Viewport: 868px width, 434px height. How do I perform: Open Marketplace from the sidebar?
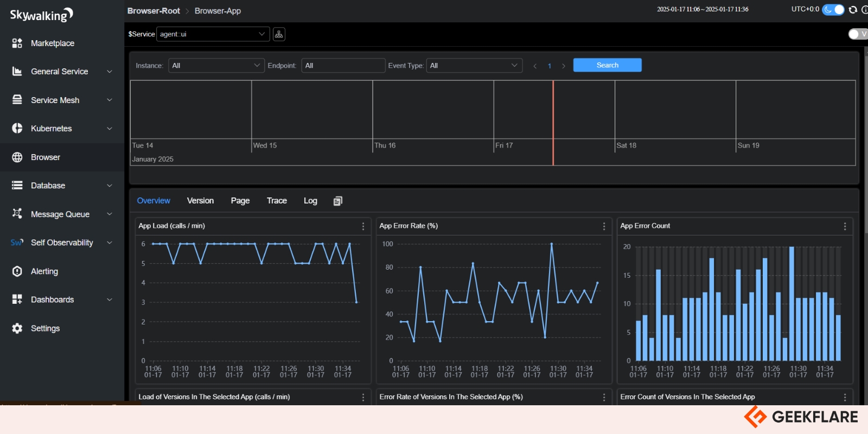52,43
